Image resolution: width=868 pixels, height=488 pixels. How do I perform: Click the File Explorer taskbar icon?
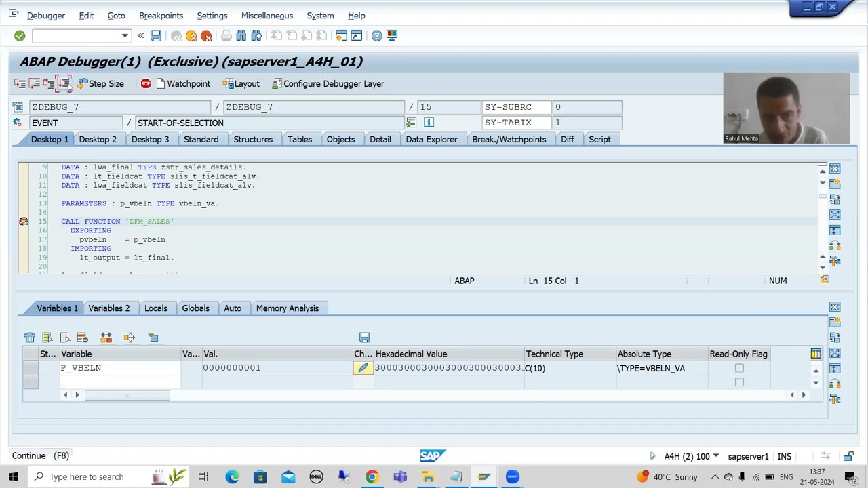(428, 476)
